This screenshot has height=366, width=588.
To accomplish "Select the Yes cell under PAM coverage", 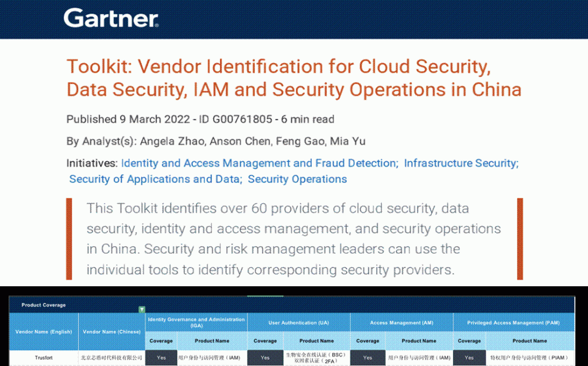I will [469, 358].
